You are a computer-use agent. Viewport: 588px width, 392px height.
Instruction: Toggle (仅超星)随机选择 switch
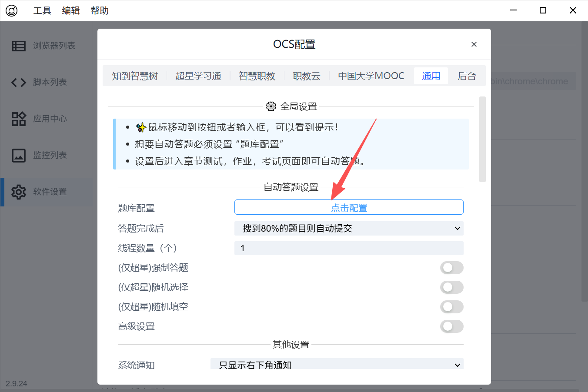pyautogui.click(x=451, y=287)
